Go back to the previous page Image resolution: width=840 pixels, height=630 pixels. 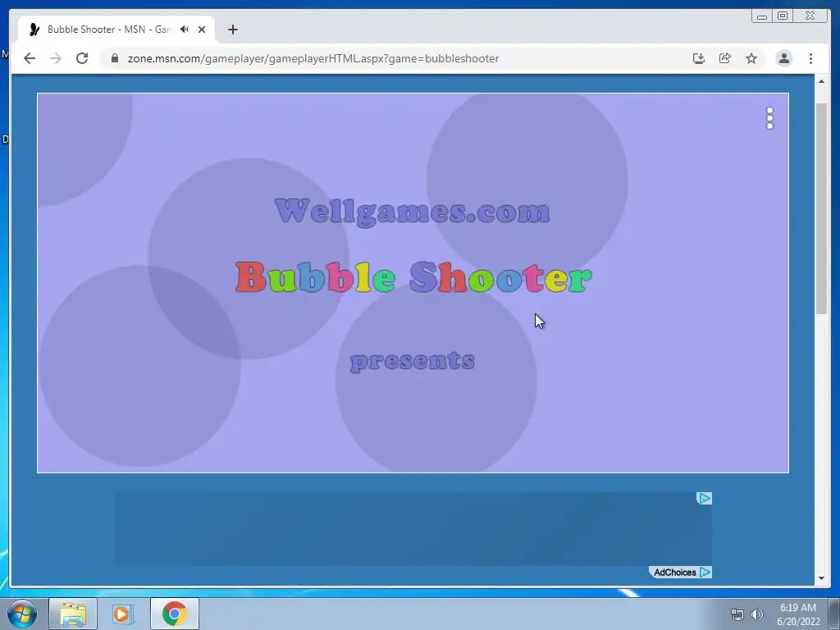[x=30, y=58]
